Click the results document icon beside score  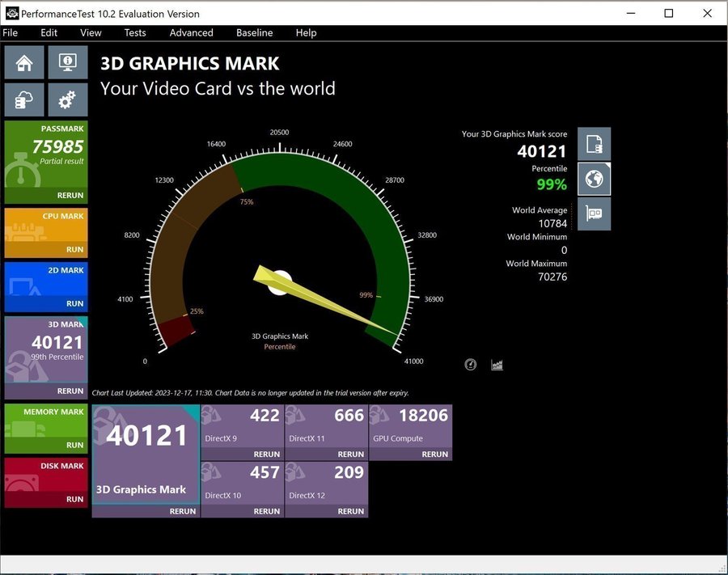coord(595,144)
